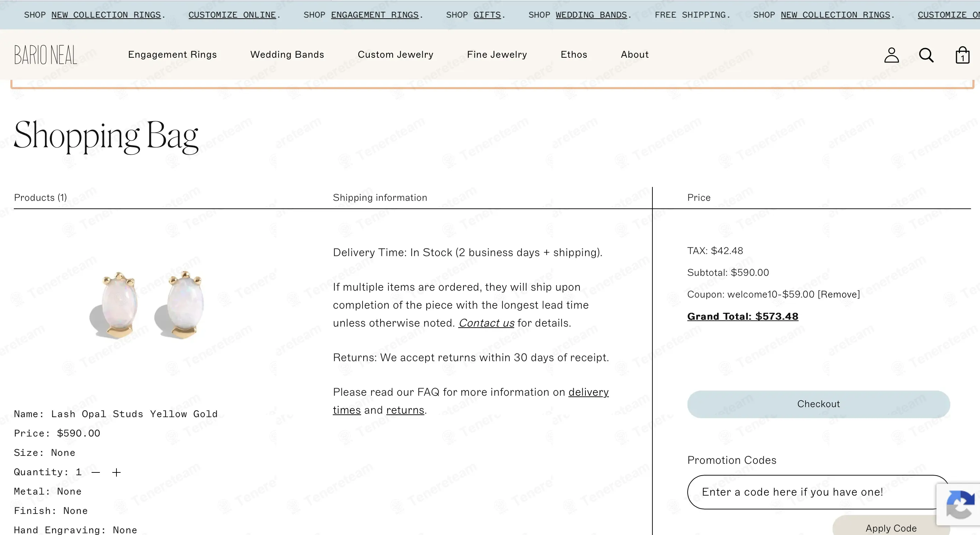Remove the welcome10 coupon
Screen dimensions: 980x535
click(x=838, y=294)
